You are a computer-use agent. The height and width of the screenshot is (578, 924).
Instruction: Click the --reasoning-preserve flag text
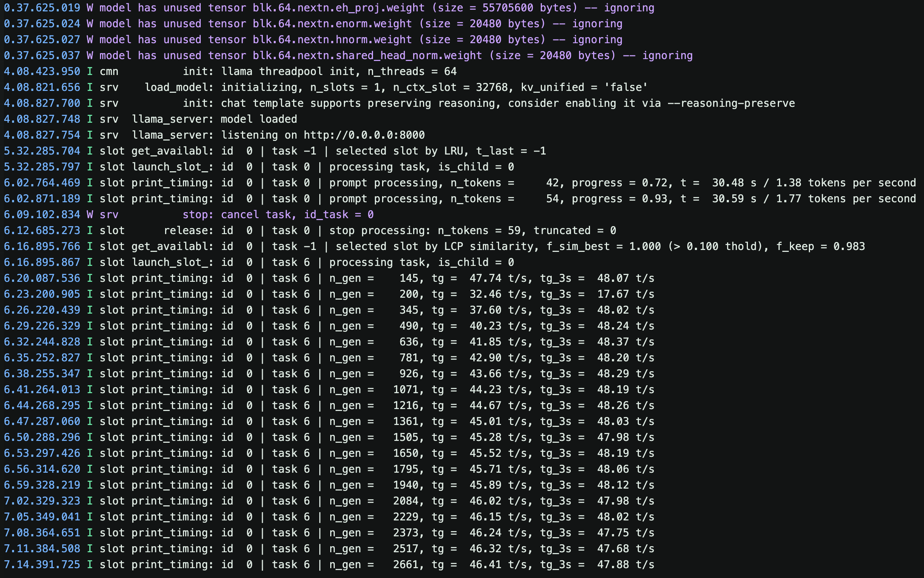[731, 103]
